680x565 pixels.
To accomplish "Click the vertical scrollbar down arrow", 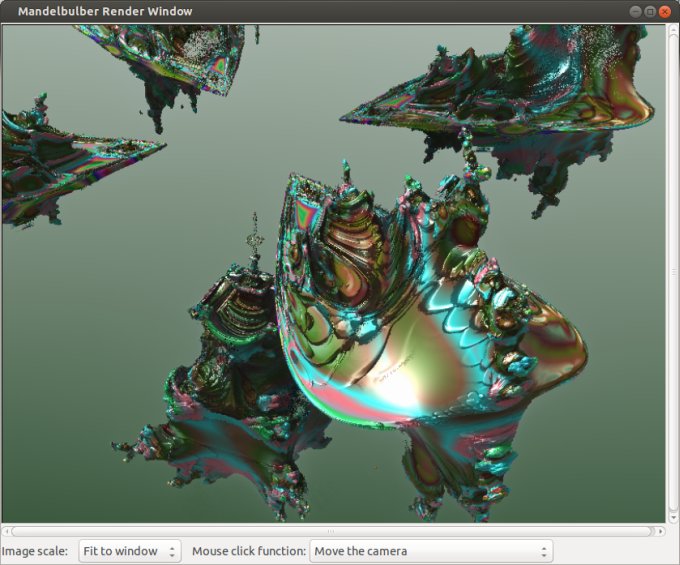I will pyautogui.click(x=673, y=517).
